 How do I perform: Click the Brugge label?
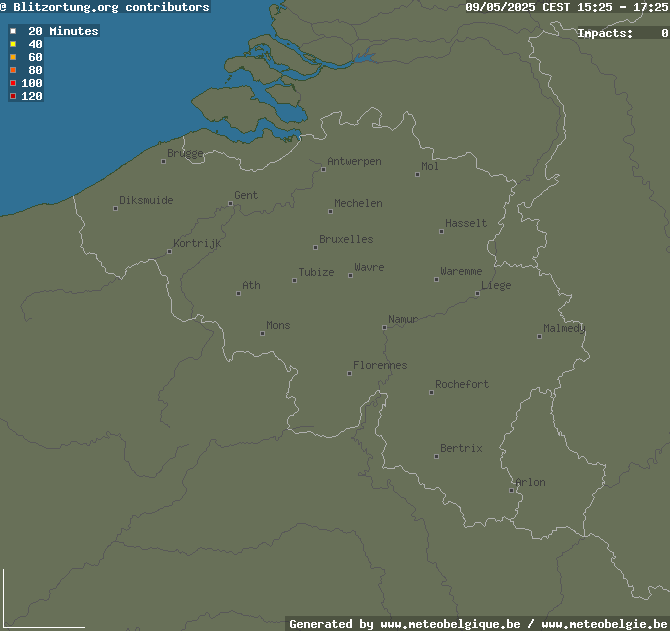[185, 153]
